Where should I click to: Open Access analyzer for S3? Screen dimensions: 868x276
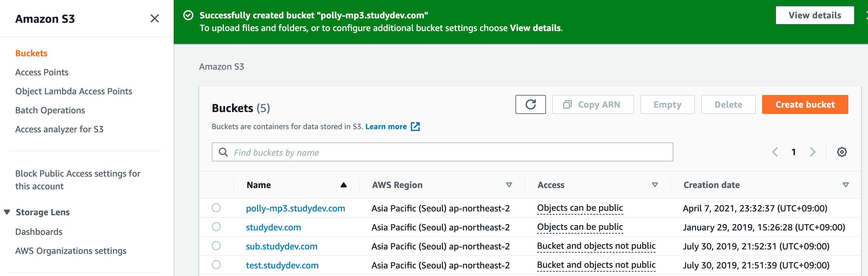59,129
